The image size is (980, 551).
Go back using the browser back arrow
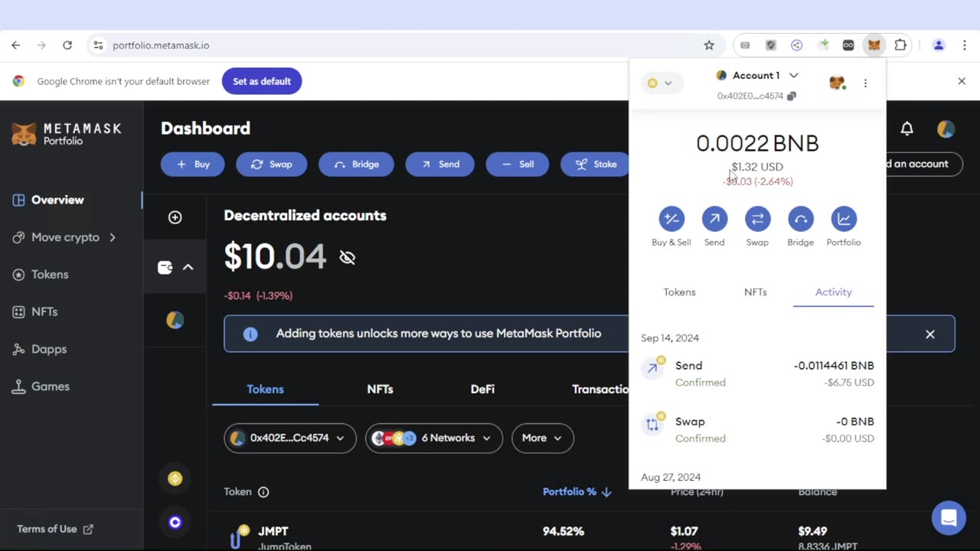tap(16, 45)
